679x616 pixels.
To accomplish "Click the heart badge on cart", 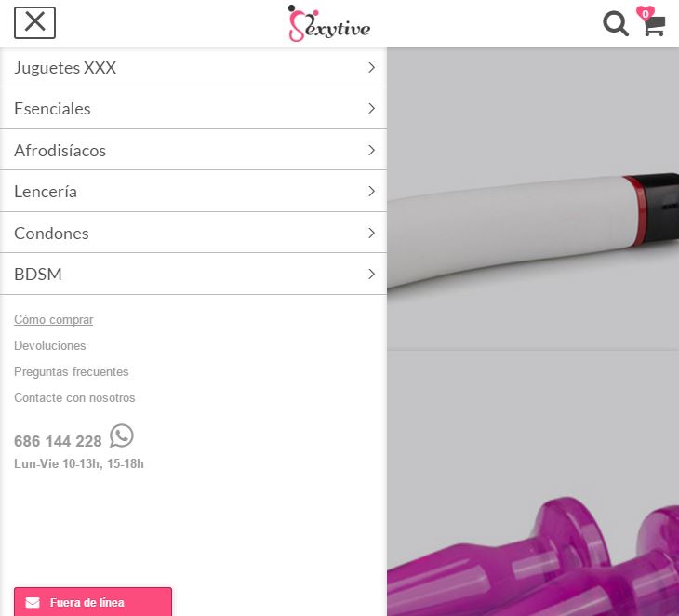I will [646, 13].
